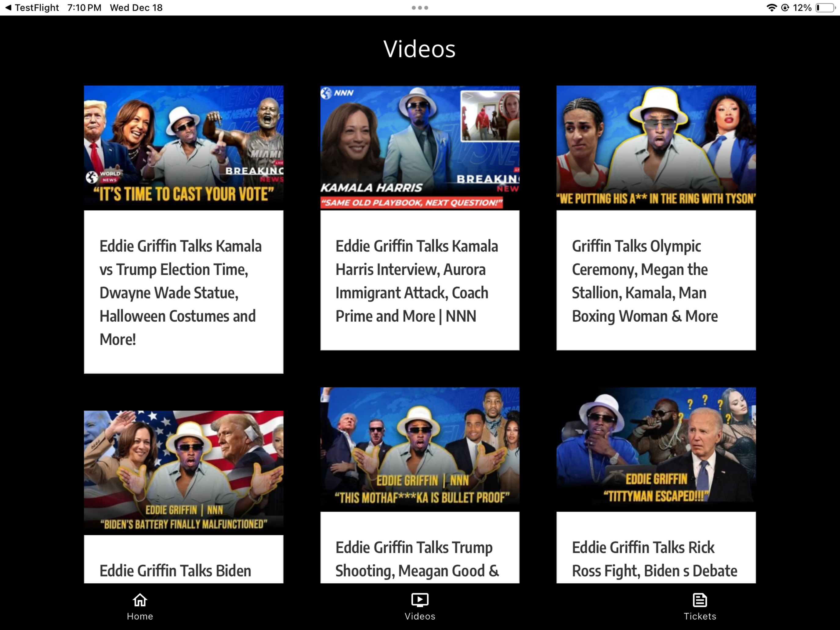Image resolution: width=840 pixels, height=630 pixels.
Task: Select the Videos tab label
Action: (x=420, y=616)
